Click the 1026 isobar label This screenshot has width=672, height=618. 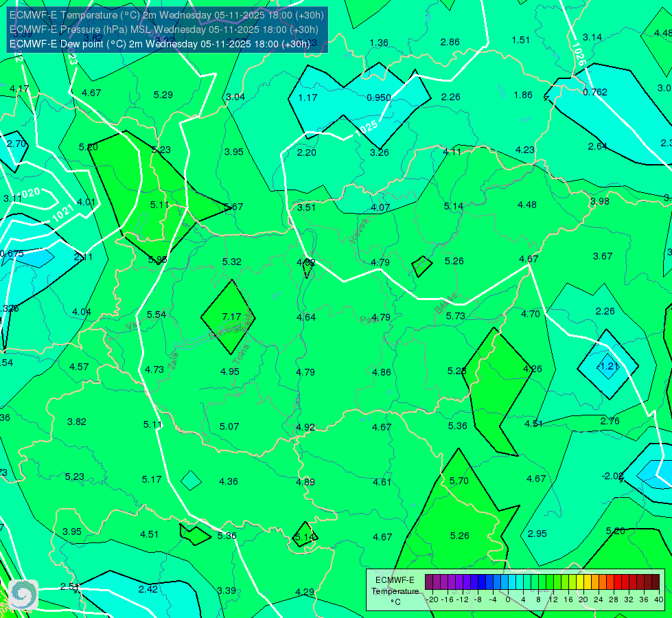click(x=579, y=54)
